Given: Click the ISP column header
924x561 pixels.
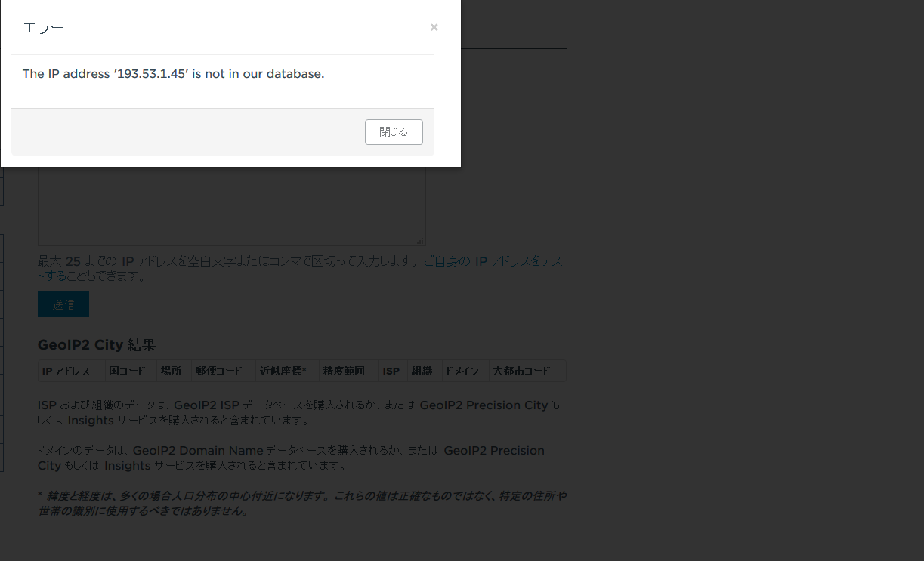Looking at the screenshot, I should [391, 371].
